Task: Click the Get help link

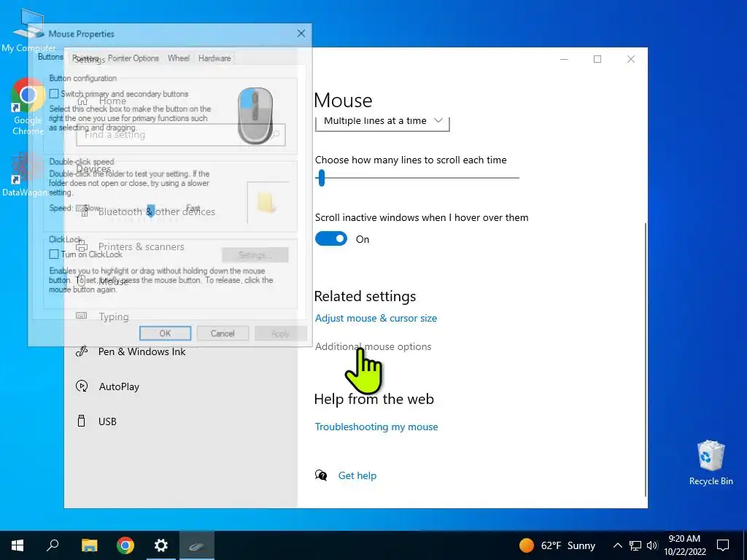Action: [357, 475]
